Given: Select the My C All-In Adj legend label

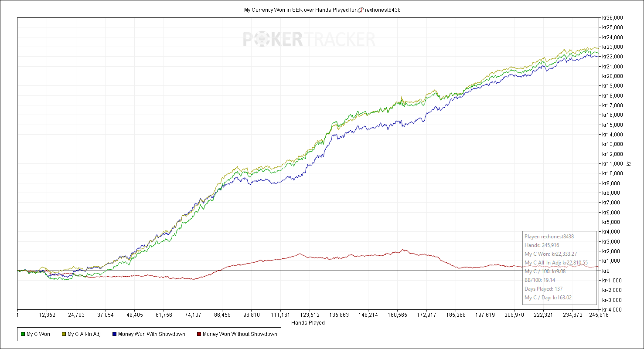Looking at the screenshot, I should click(84, 334).
